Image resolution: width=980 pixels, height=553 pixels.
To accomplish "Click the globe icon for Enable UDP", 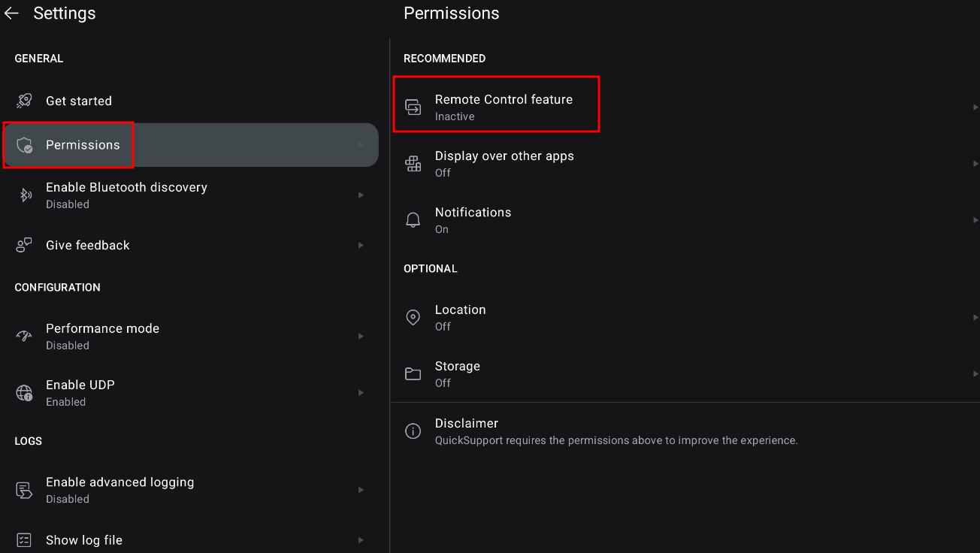I will point(24,393).
